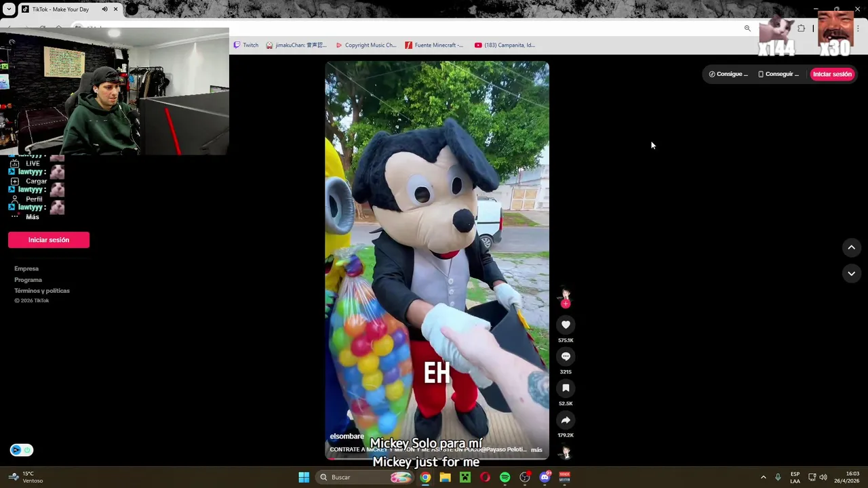
Task: Open Minecraft creeper icon in taskbar
Action: pyautogui.click(x=465, y=477)
